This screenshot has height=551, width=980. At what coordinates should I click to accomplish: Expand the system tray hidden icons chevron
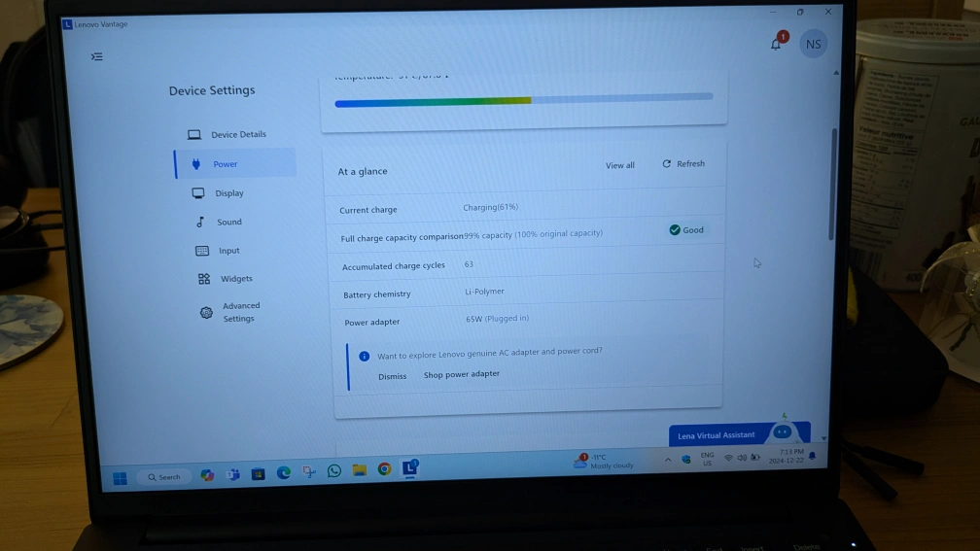click(668, 459)
